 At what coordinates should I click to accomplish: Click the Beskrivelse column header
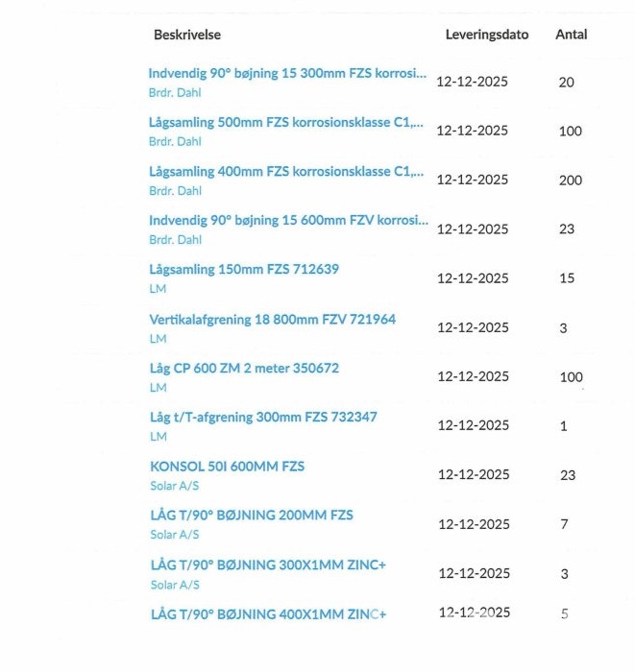pos(187,35)
